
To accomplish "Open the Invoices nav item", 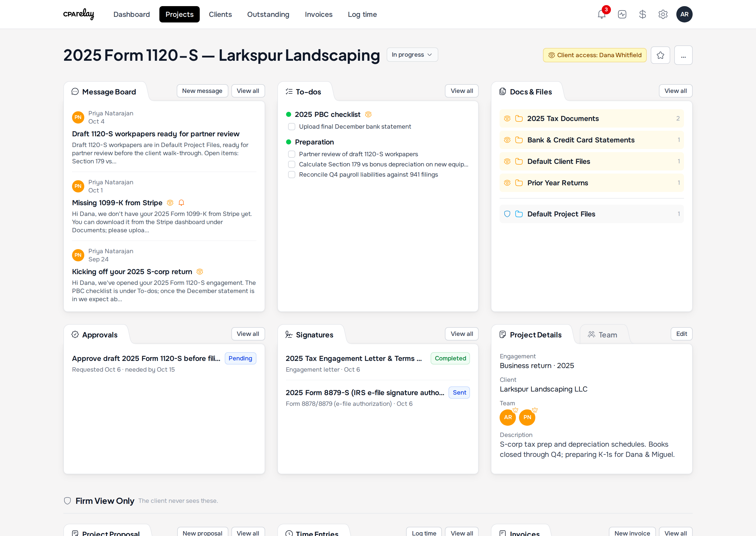I will click(319, 14).
